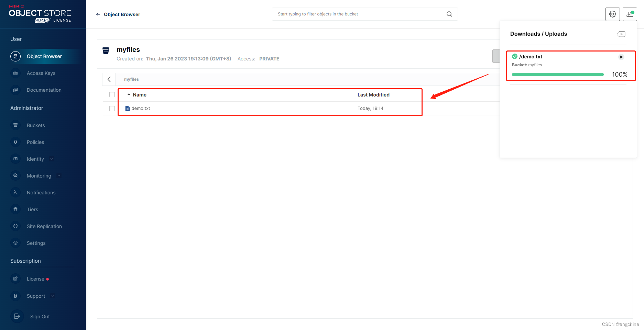Click the Site Replication icon

pyautogui.click(x=15, y=226)
